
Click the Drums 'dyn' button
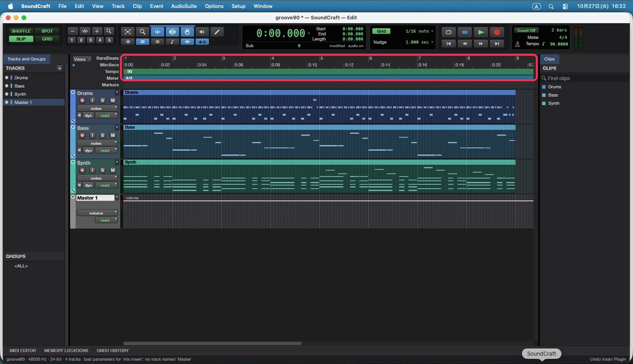click(x=88, y=116)
